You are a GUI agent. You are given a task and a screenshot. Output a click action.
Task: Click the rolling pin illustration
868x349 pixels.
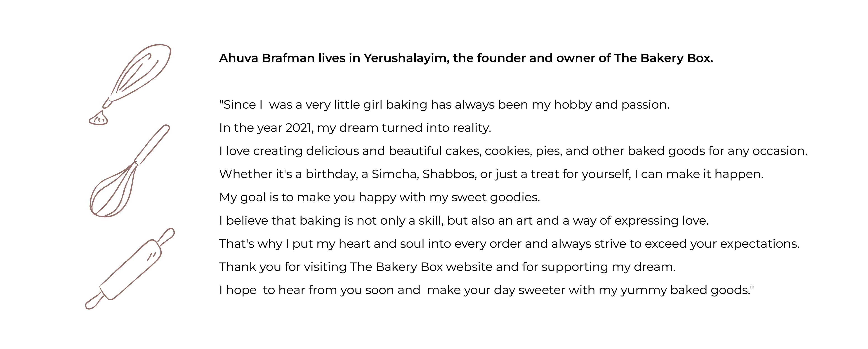click(130, 268)
